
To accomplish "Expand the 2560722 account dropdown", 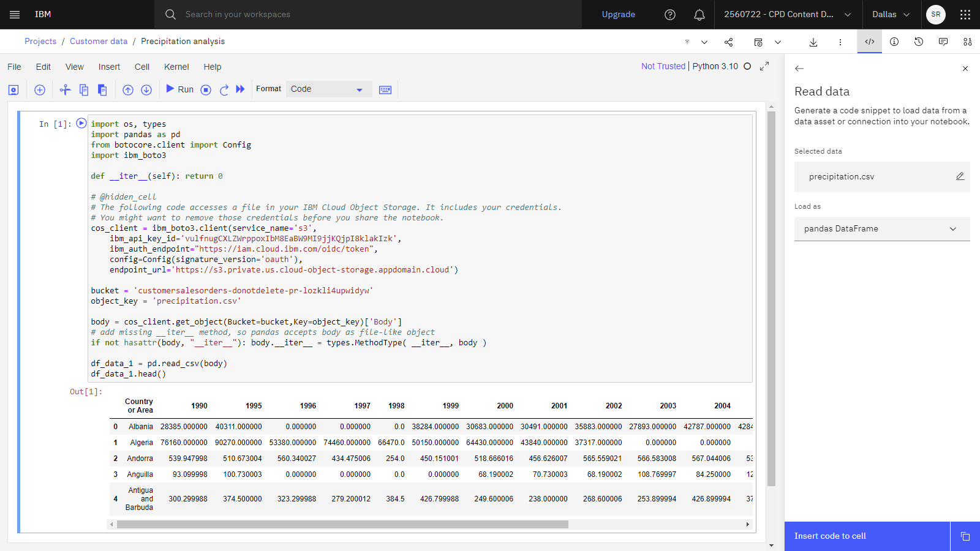I will 788,14.
